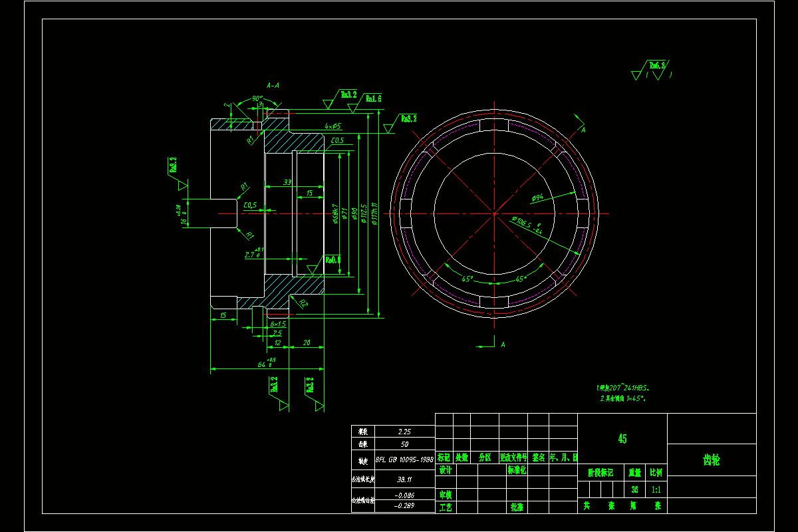Click the 'Ra1.6' surface roughness label
The width and height of the screenshot is (798, 532).
point(374,98)
